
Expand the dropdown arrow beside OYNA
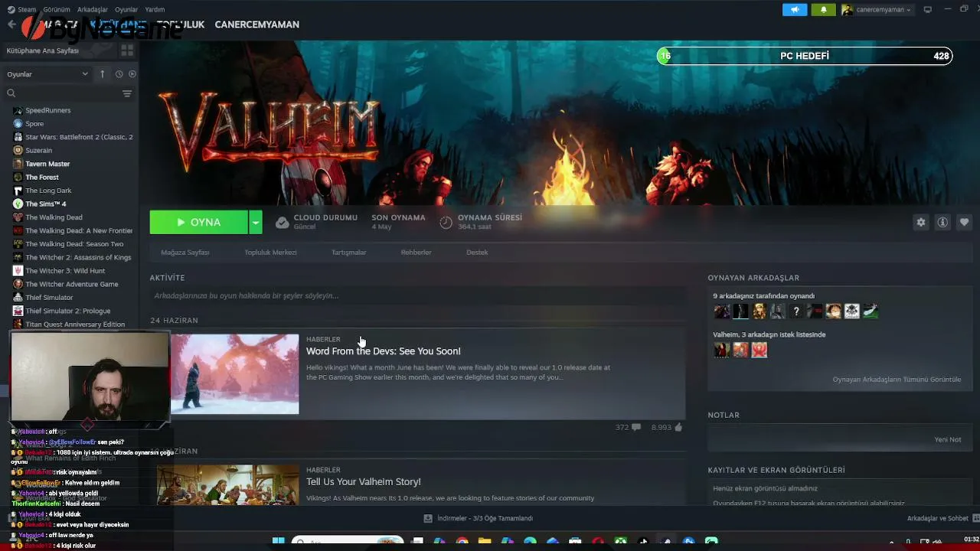coord(256,222)
